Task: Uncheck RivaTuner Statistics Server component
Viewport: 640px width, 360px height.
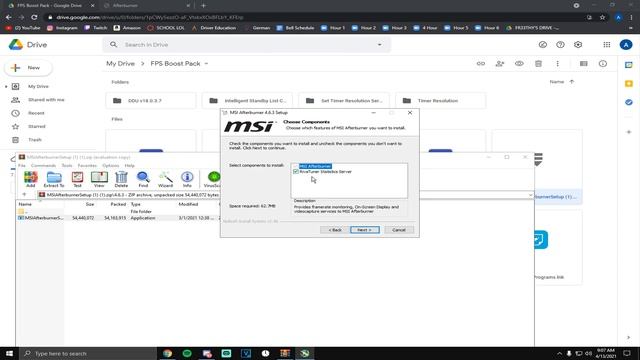Action: pyautogui.click(x=296, y=172)
